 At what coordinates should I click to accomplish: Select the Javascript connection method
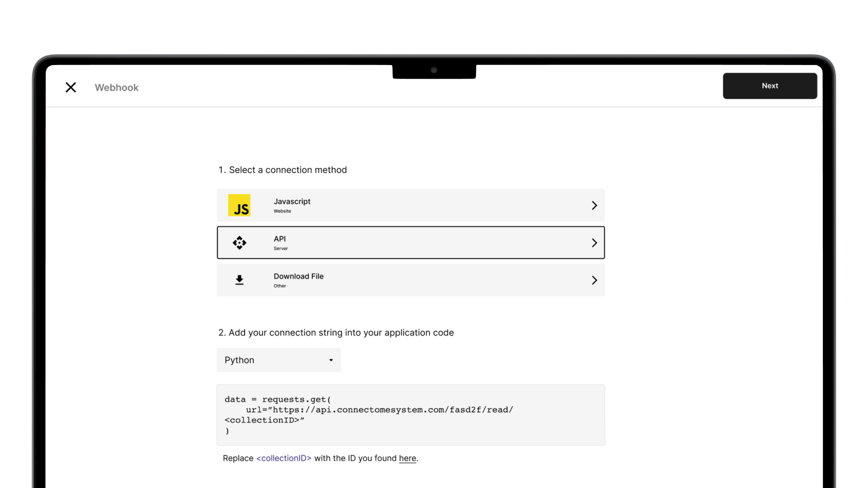(x=410, y=205)
